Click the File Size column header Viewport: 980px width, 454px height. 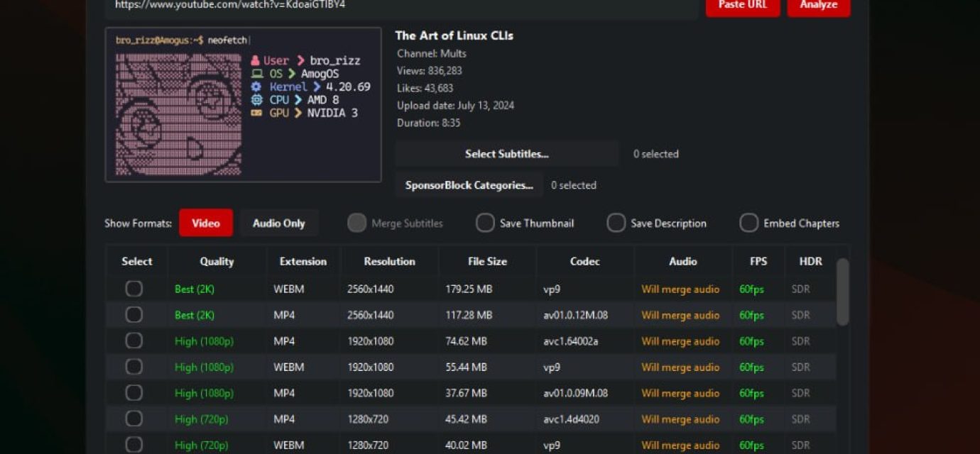click(487, 261)
